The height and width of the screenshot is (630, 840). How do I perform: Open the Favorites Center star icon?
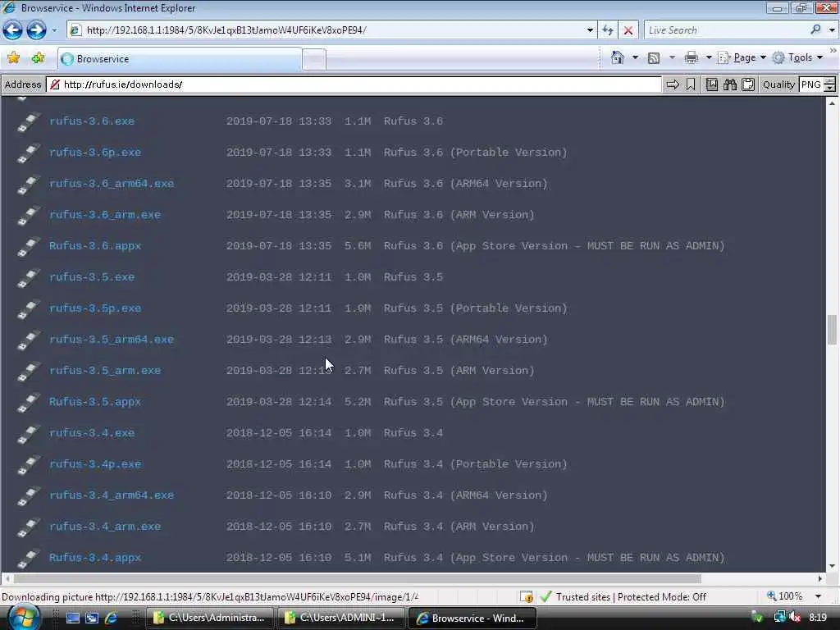14,58
